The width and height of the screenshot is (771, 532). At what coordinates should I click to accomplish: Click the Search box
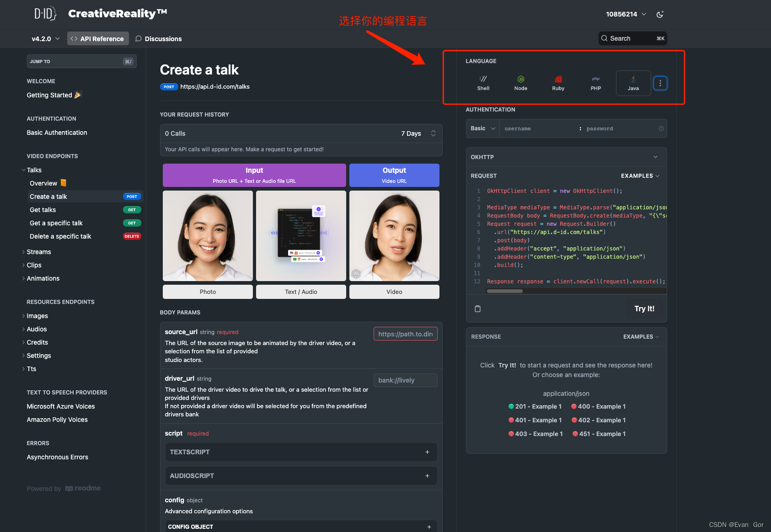(x=632, y=38)
